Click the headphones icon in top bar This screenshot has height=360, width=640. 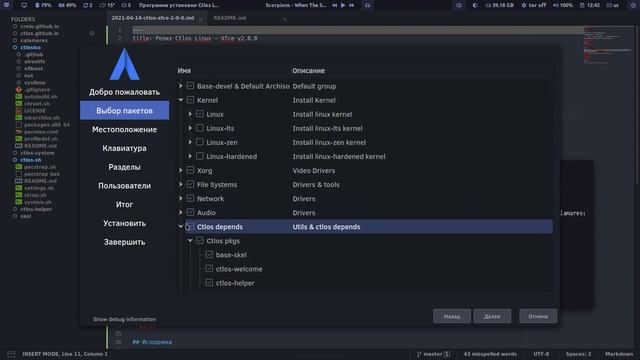(368, 5)
